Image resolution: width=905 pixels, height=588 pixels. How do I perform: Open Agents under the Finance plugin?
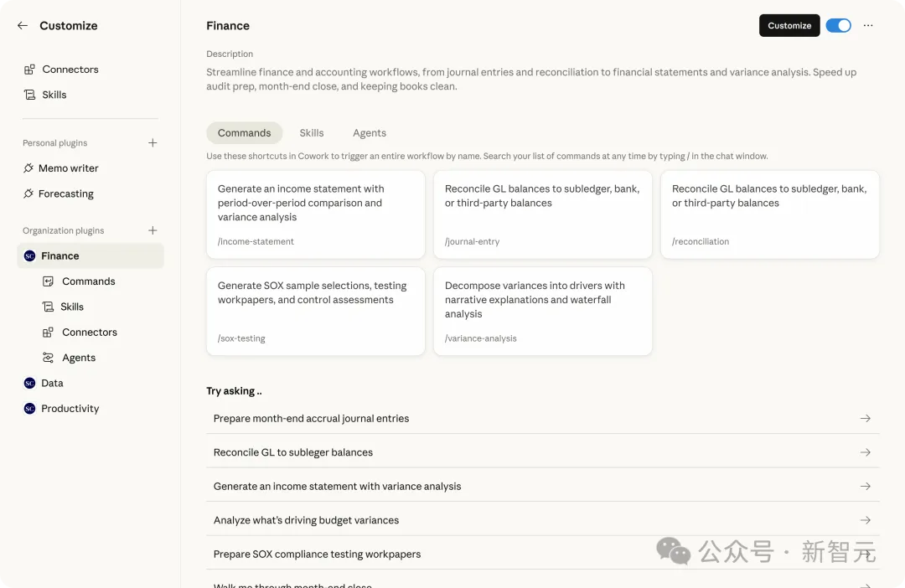click(x=79, y=358)
